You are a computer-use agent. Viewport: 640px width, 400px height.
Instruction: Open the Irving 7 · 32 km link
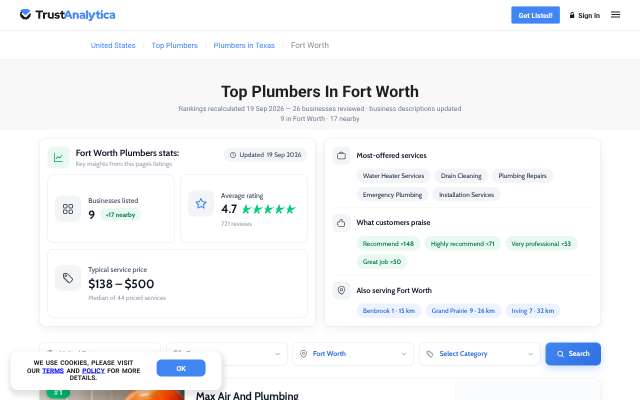point(533,311)
